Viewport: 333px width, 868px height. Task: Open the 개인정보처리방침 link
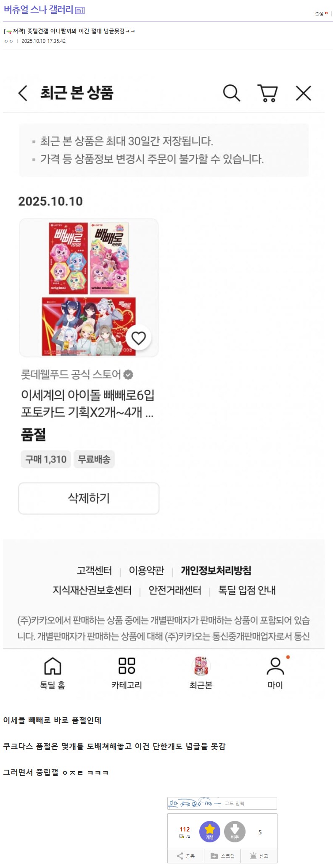216,571
